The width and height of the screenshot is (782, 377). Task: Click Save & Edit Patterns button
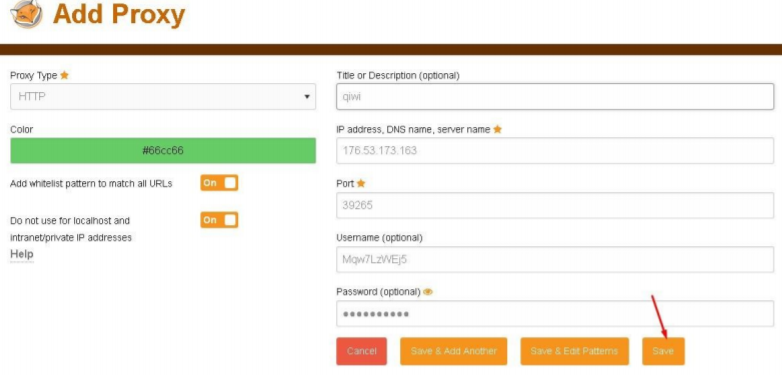coord(575,351)
